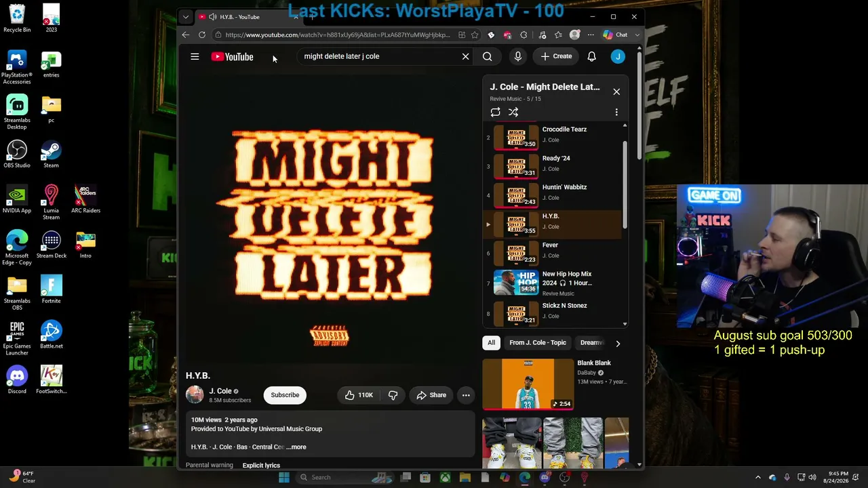The image size is (868, 488).
Task: Select the H.Y.B. - YouTube browser tab
Action: coord(247,17)
